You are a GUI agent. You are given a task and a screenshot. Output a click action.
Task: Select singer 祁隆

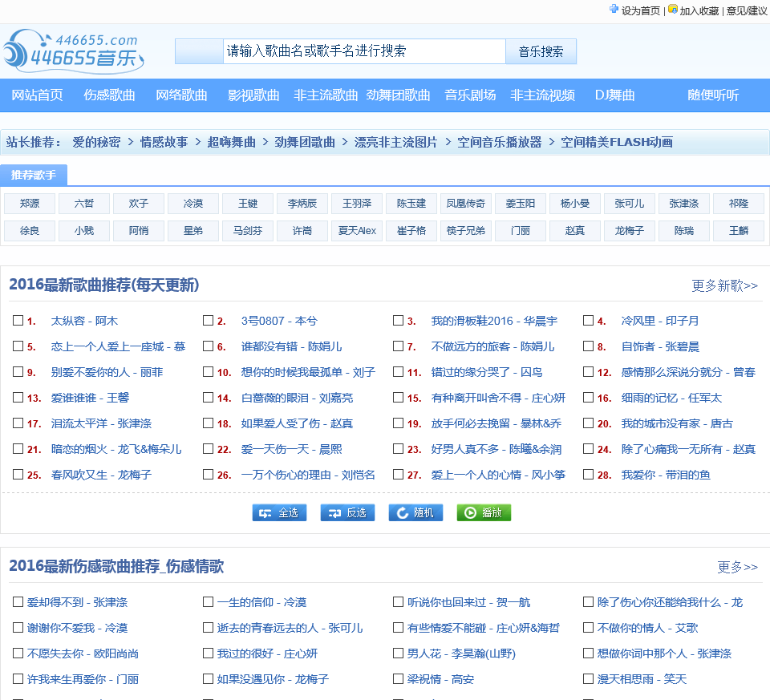click(x=738, y=204)
